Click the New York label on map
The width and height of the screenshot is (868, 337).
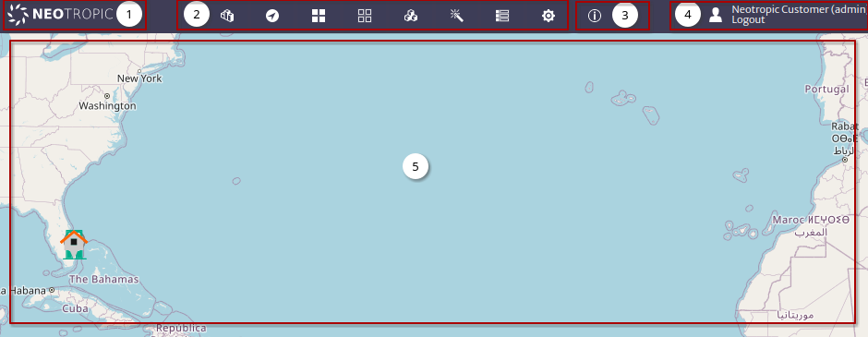(x=139, y=78)
